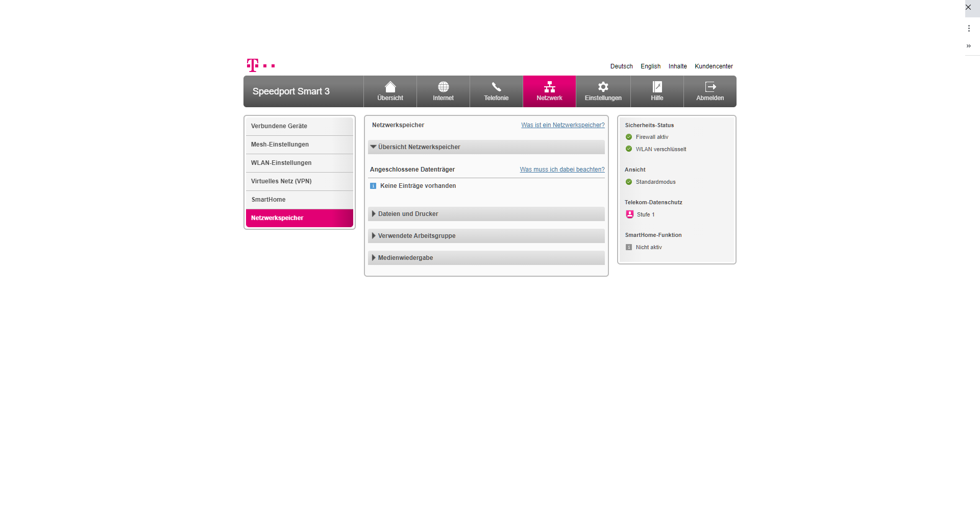Click the Telekom T logo
Viewport: 980px width, 531px height.
[261, 65]
